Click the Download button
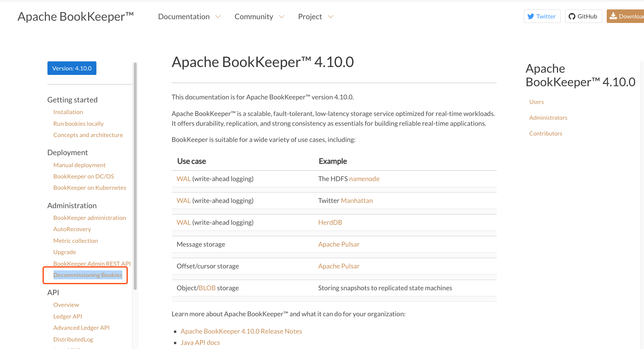 click(626, 16)
